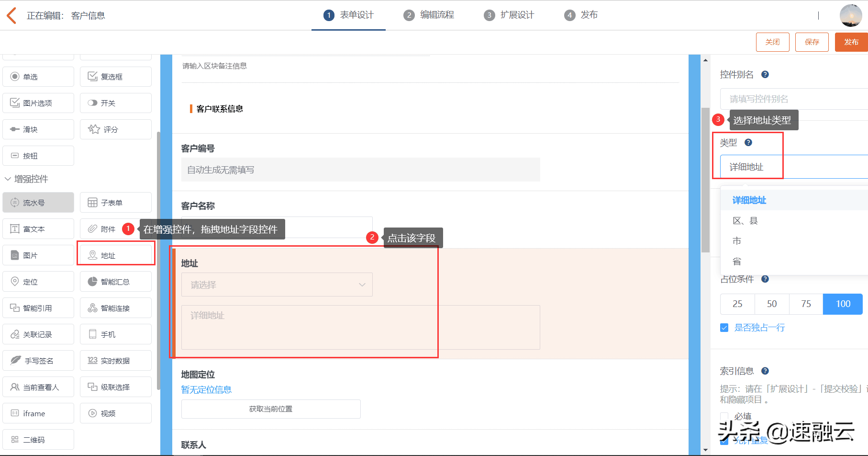Click the properties panel scrollbar up arrow
This screenshot has height=456, width=868.
pyautogui.click(x=705, y=60)
